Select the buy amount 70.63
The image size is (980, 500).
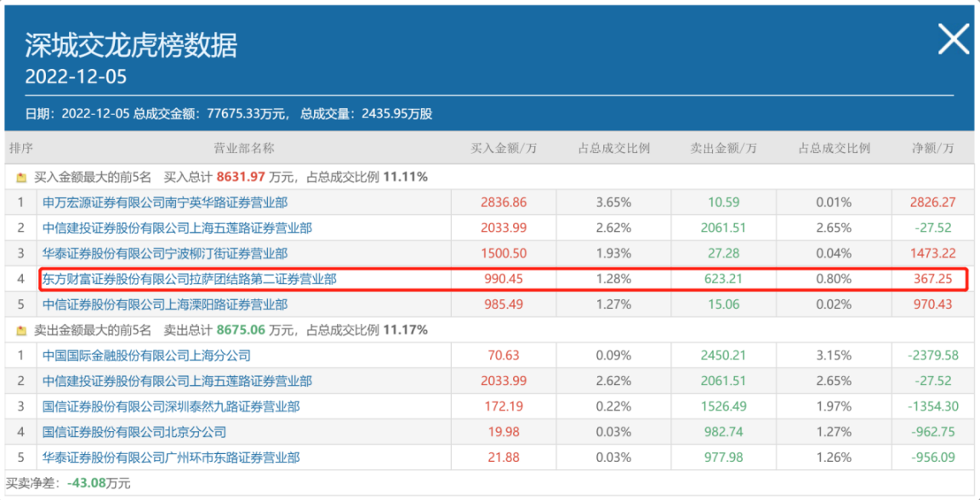tap(504, 355)
